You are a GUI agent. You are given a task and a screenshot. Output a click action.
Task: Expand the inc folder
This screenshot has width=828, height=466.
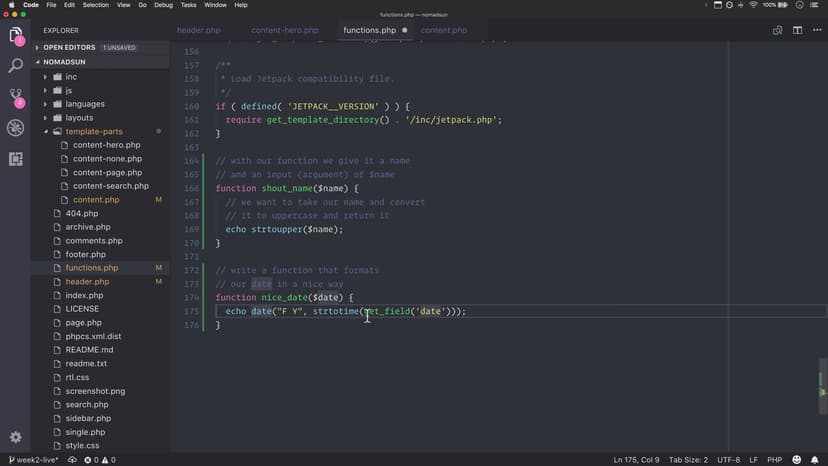pos(71,77)
